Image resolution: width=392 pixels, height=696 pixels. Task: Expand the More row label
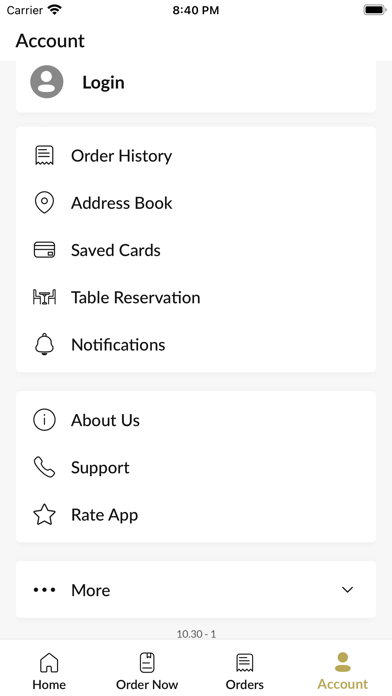pyautogui.click(x=91, y=590)
